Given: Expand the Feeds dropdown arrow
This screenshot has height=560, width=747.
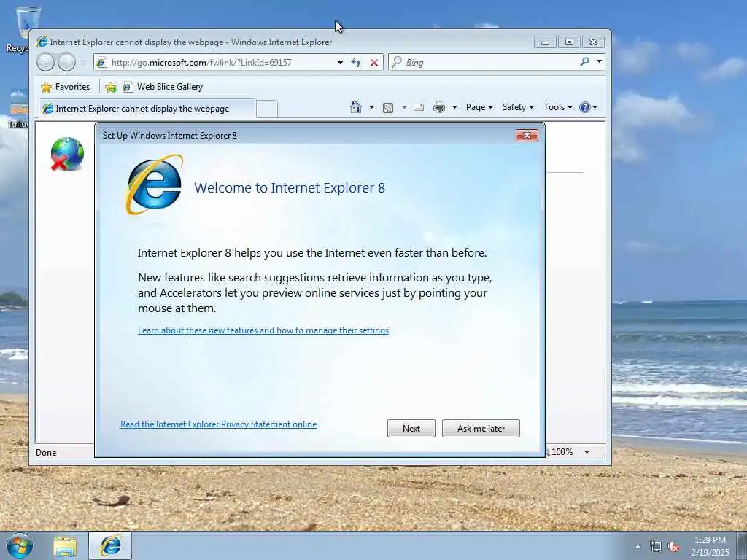Looking at the screenshot, I should click(x=404, y=107).
